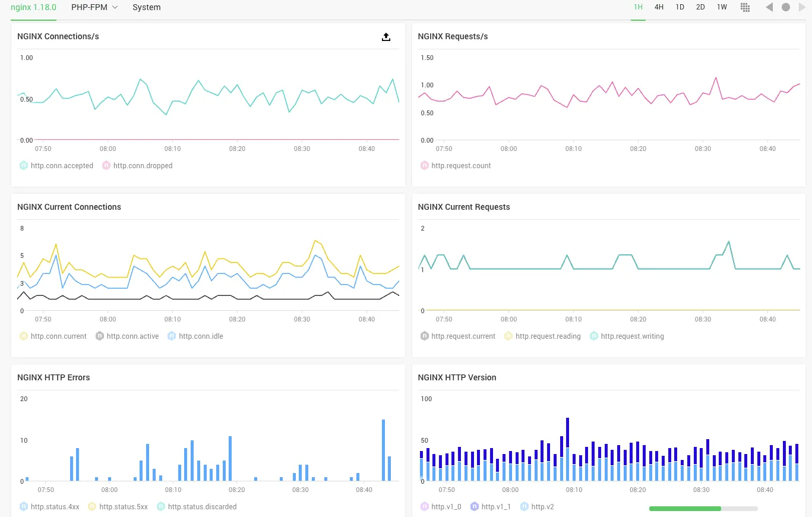Click the http.request.writing legend icon

[x=593, y=336]
